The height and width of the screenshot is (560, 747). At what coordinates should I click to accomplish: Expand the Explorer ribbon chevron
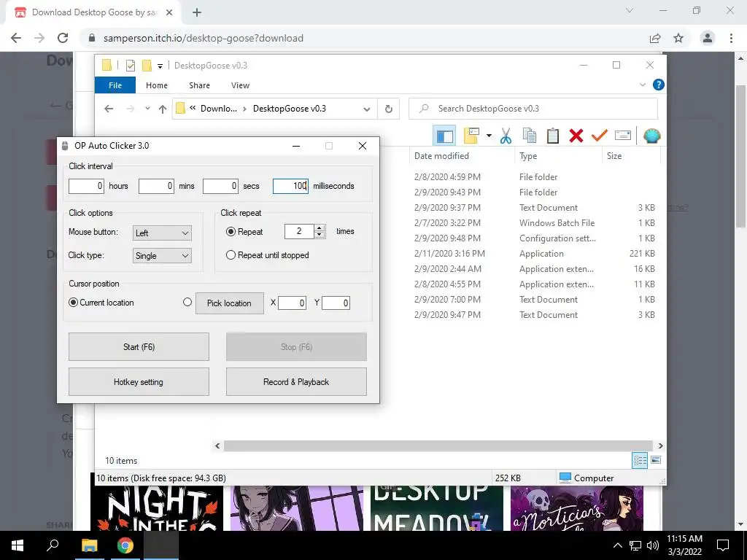[x=642, y=85]
